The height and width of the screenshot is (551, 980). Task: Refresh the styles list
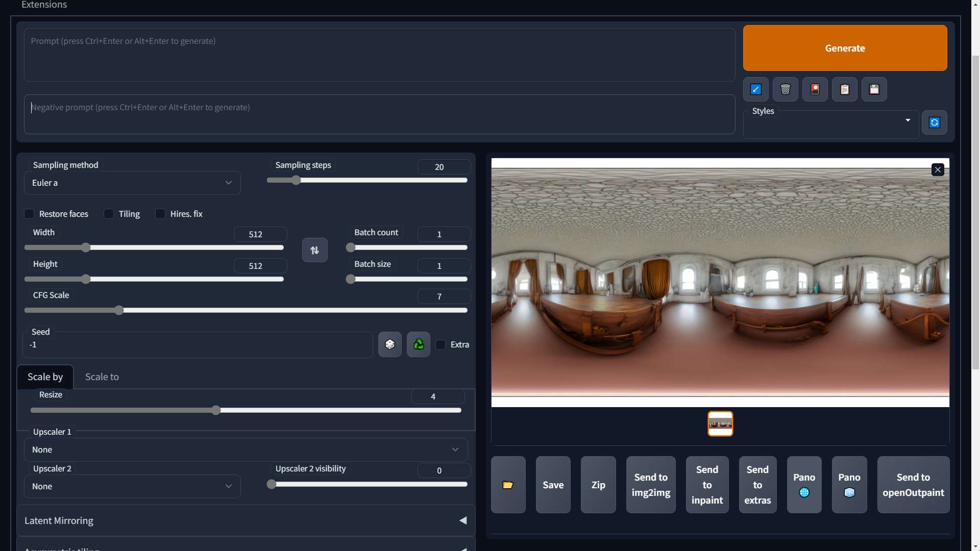935,122
